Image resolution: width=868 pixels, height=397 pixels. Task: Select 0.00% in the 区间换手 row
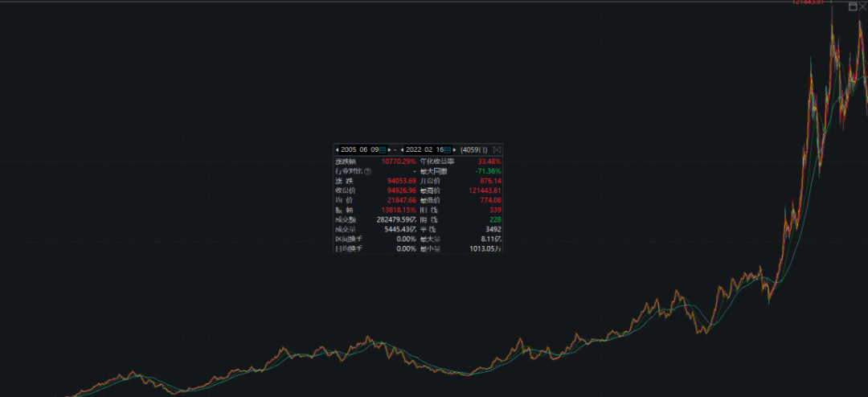tap(406, 239)
